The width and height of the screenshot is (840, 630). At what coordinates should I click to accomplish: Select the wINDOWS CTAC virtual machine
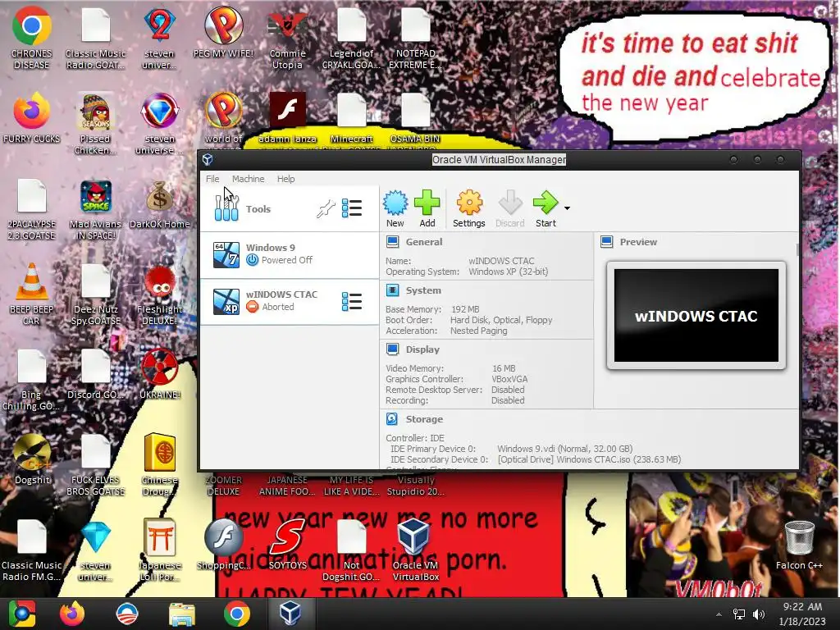[290, 301]
